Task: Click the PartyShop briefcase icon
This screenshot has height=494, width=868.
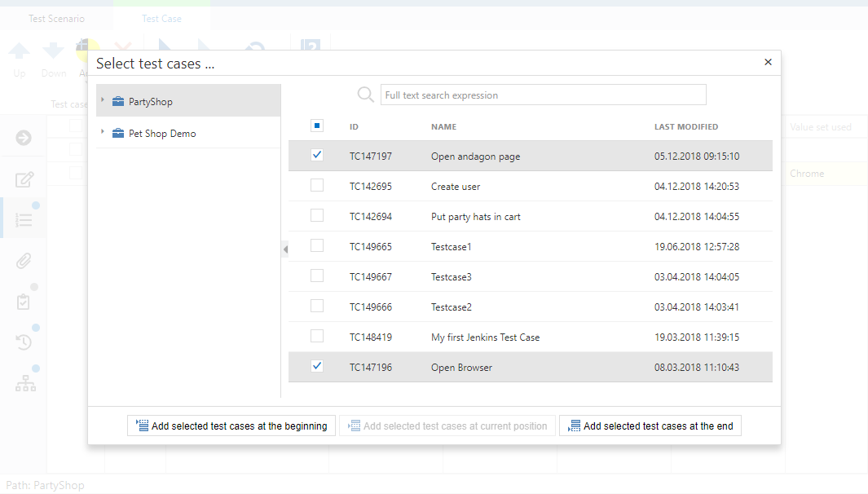Action: 118,102
